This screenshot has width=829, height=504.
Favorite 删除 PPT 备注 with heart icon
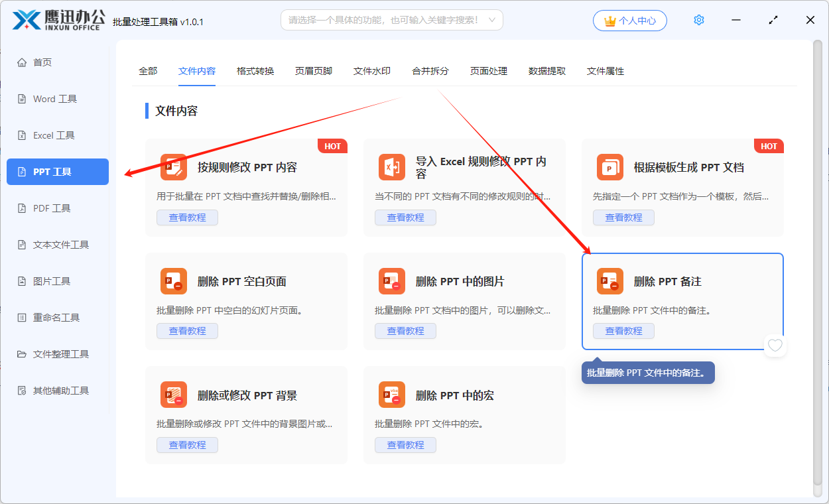775,346
